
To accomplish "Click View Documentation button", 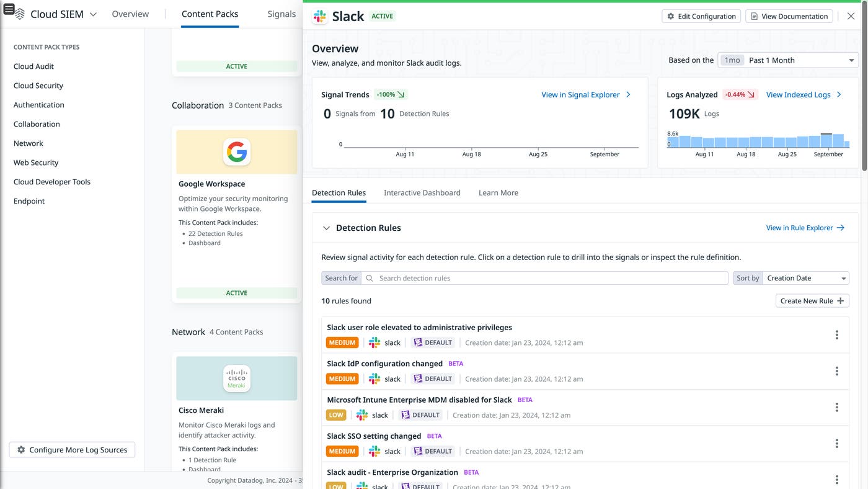I will point(789,16).
